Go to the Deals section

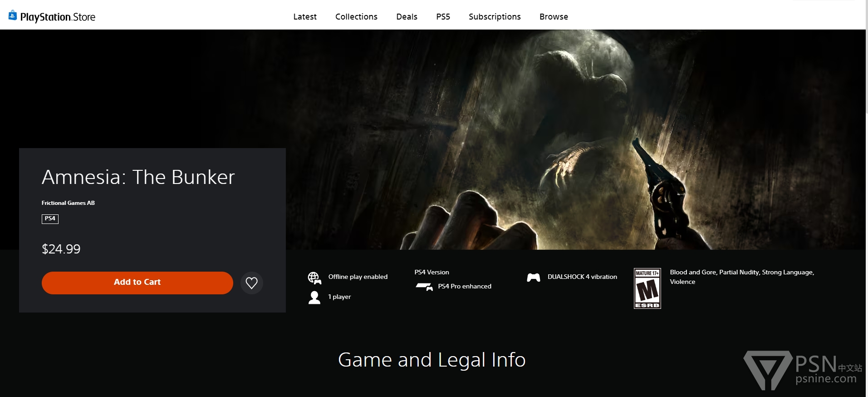pyautogui.click(x=407, y=17)
